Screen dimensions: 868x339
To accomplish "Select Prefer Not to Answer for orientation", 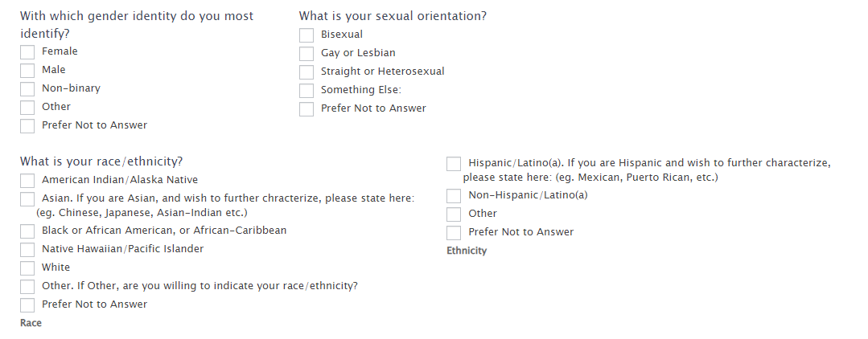I will point(306,109).
